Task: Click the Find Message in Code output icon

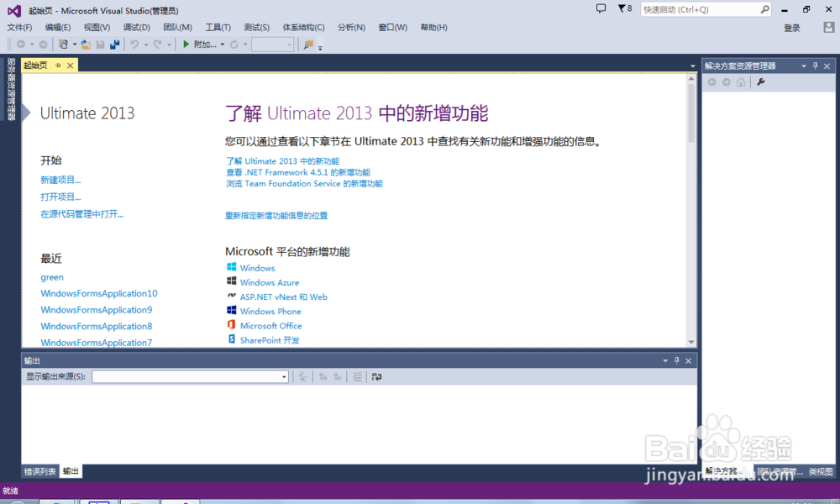Action: (x=302, y=376)
